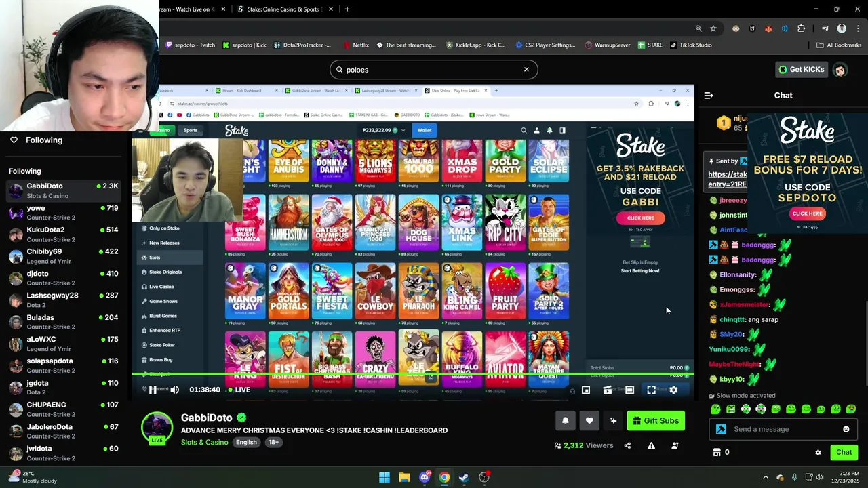Pause the GabbiDoto live stream

click(153, 390)
